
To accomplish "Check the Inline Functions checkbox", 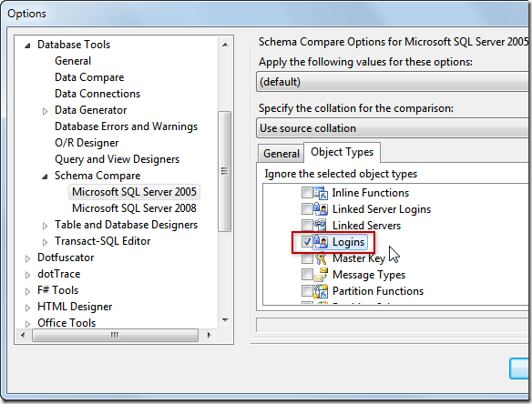I will point(307,193).
